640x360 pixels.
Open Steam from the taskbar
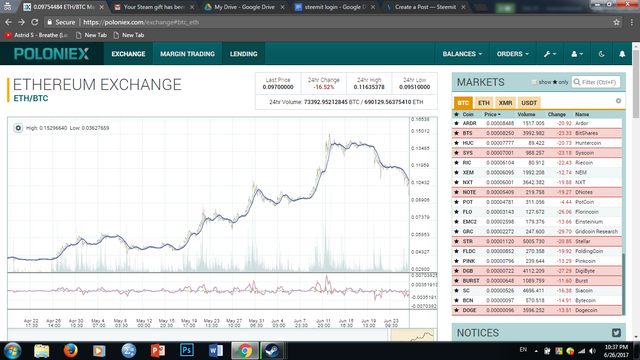pos(272,351)
